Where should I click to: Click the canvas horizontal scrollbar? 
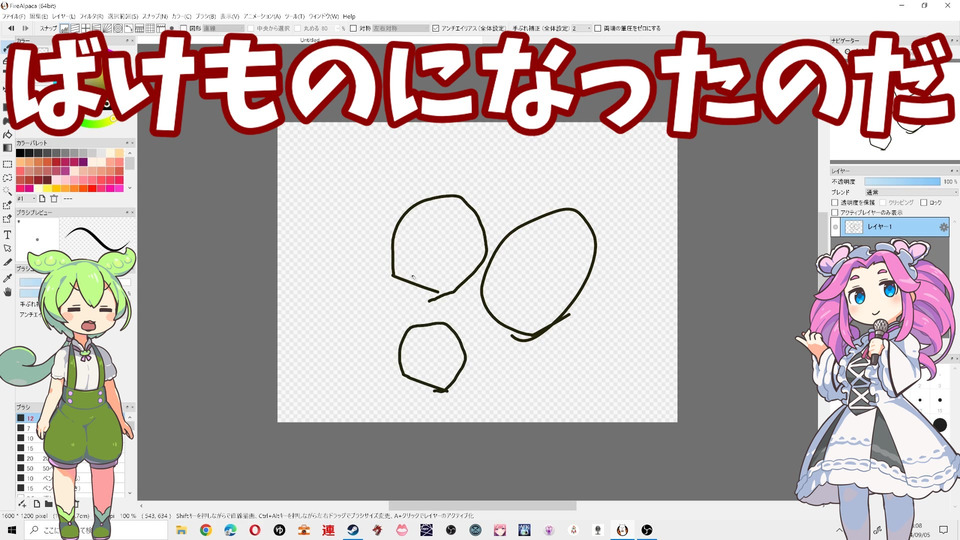click(482, 506)
